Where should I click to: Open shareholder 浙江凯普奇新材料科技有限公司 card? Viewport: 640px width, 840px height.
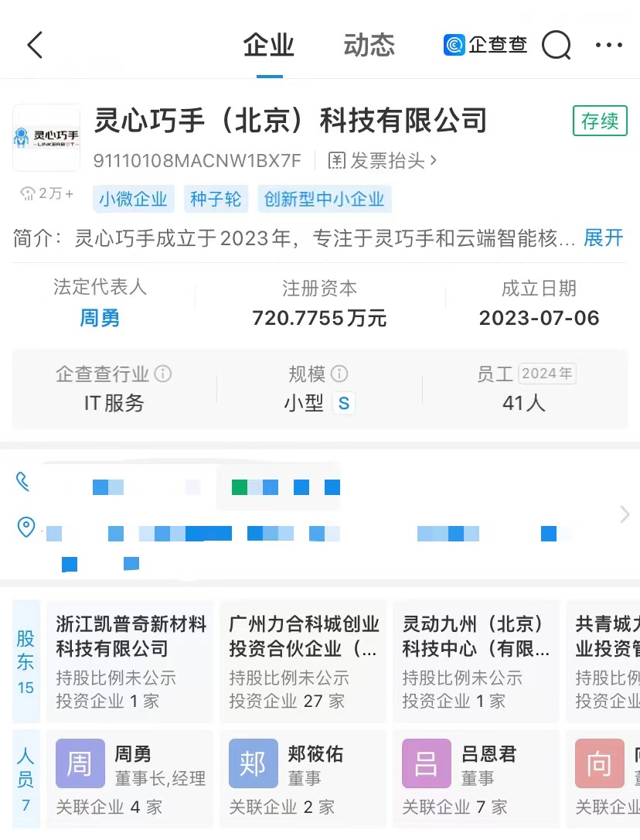click(130, 661)
